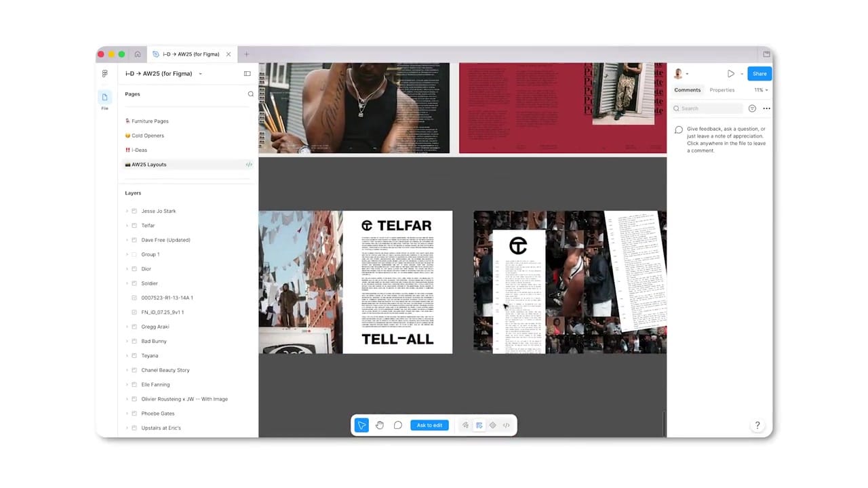Click the red layout spread on canvas

point(563,108)
